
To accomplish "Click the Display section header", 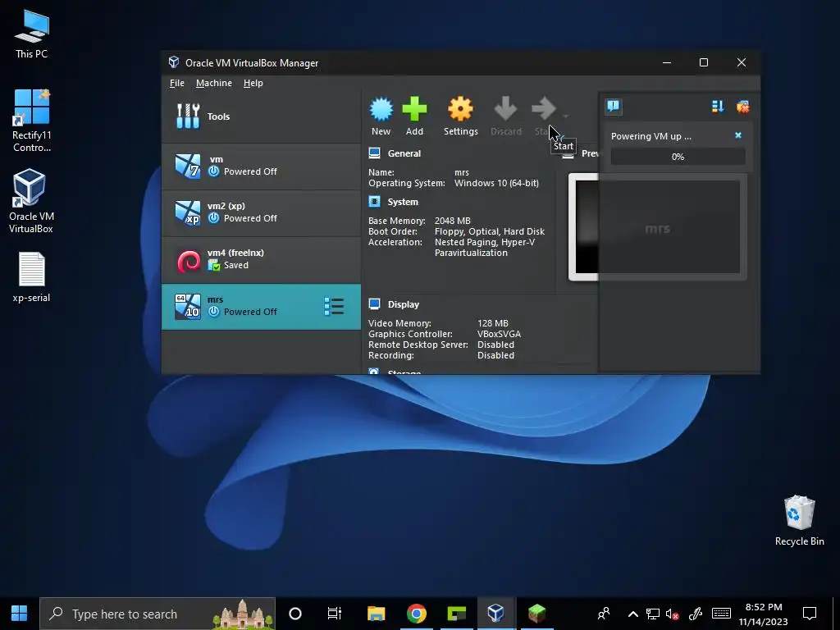I will click(404, 304).
